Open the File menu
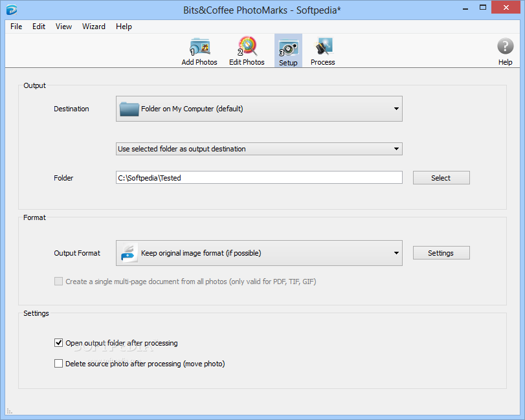This screenshot has width=525, height=420. [16, 27]
